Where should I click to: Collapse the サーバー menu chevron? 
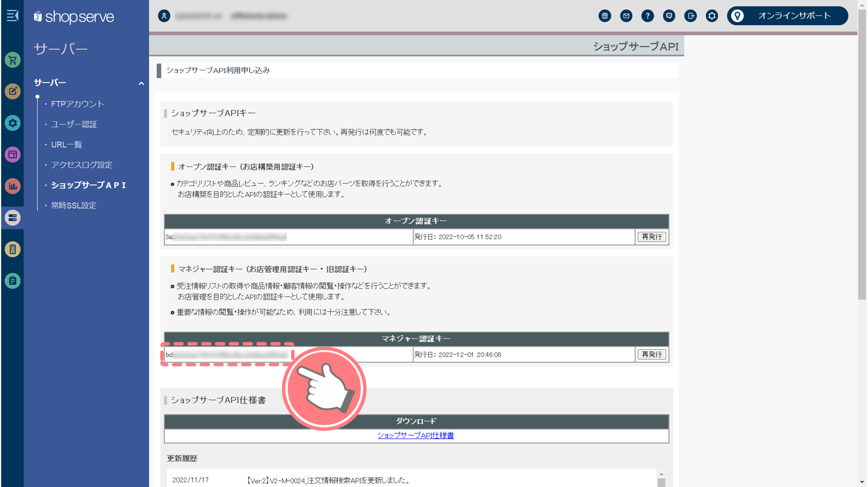tap(141, 84)
